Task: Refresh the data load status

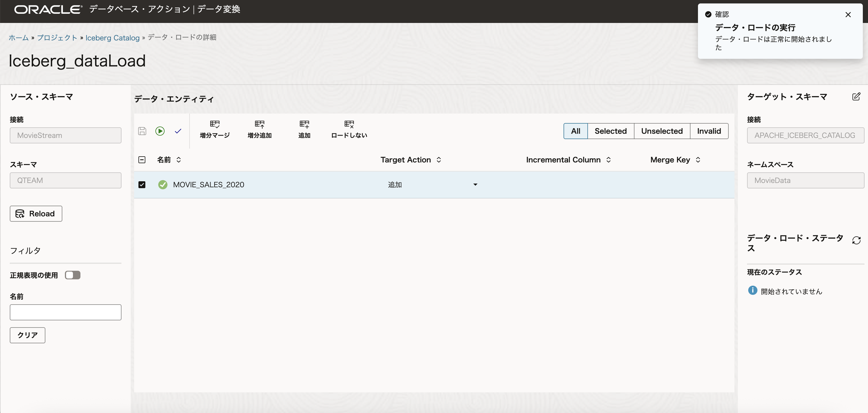Action: [856, 240]
